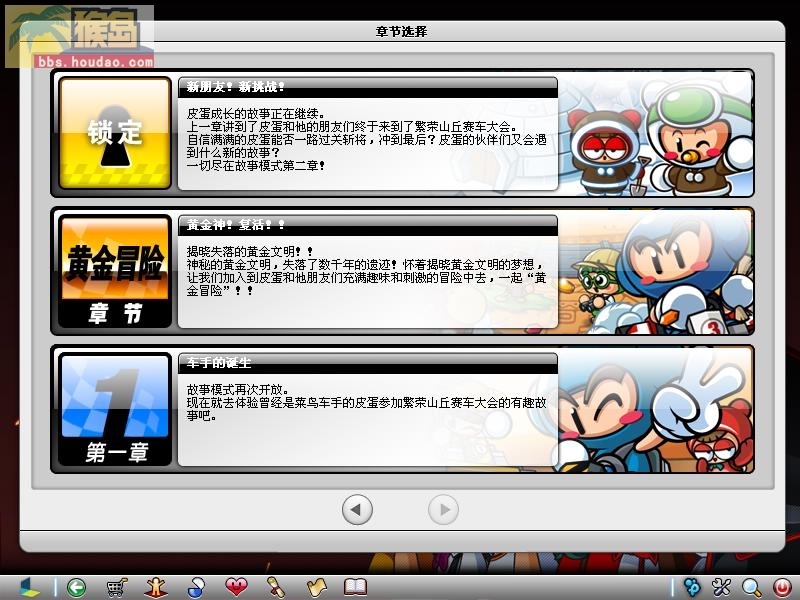
Task: Open the wrench and screwdriver settings icon
Action: coord(721,587)
